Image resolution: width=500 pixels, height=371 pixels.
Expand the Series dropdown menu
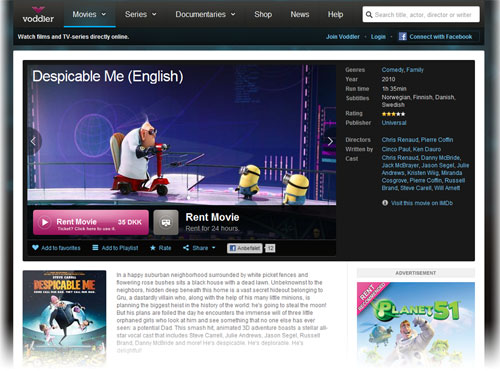pyautogui.click(x=141, y=14)
